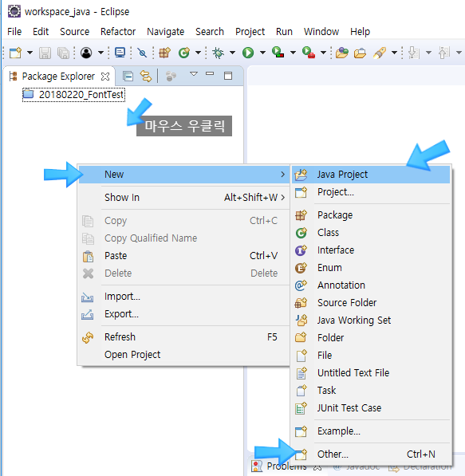Click the Save All toolbar icon
This screenshot has width=465, height=476.
pyautogui.click(x=64, y=53)
